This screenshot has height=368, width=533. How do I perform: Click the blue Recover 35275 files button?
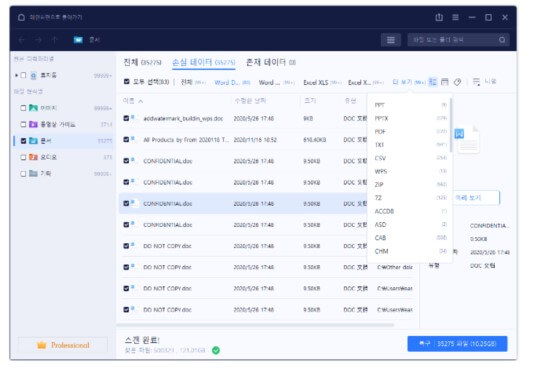click(x=457, y=344)
